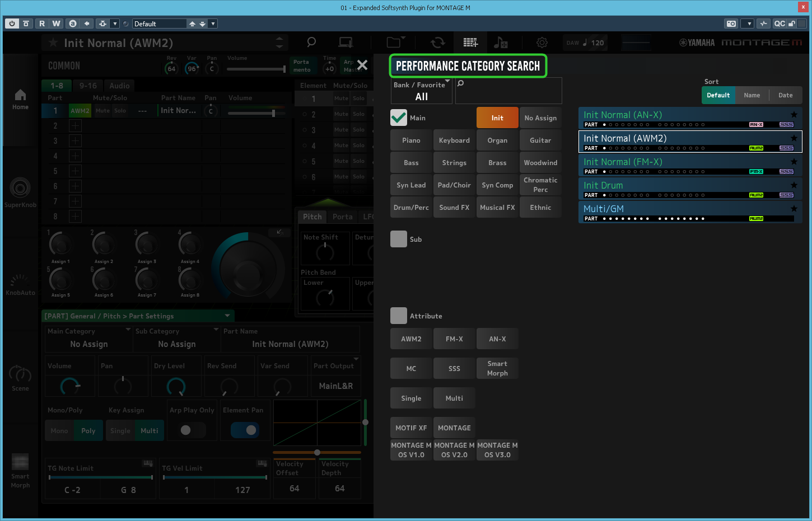
Task: Click the Rev send knob in Common
Action: (171, 69)
